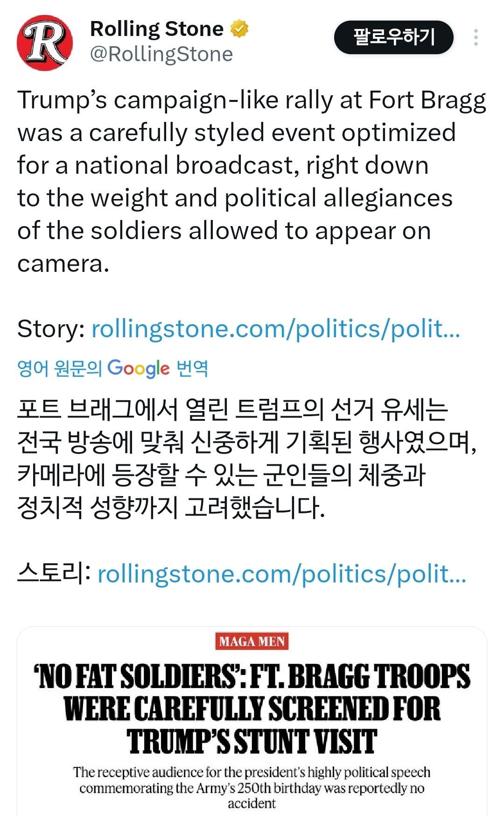Open the Rolling Stone profile avatar
Image resolution: width=504 pixels, height=816 pixels.
[x=45, y=43]
